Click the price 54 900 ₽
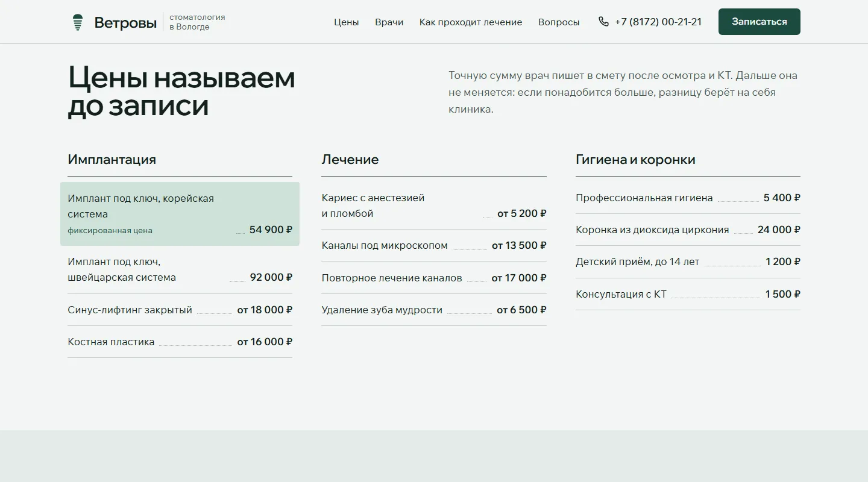 click(x=271, y=230)
